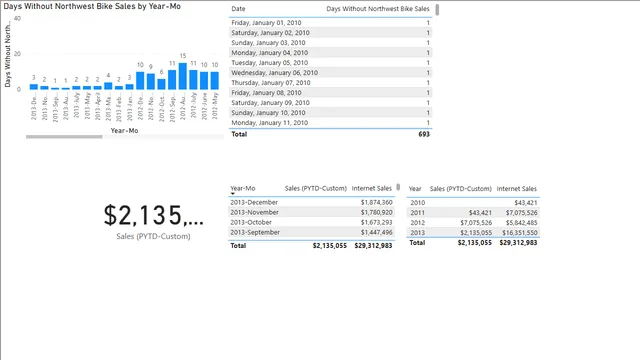Select the 2013-December row
640x360 pixels.
click(311, 202)
